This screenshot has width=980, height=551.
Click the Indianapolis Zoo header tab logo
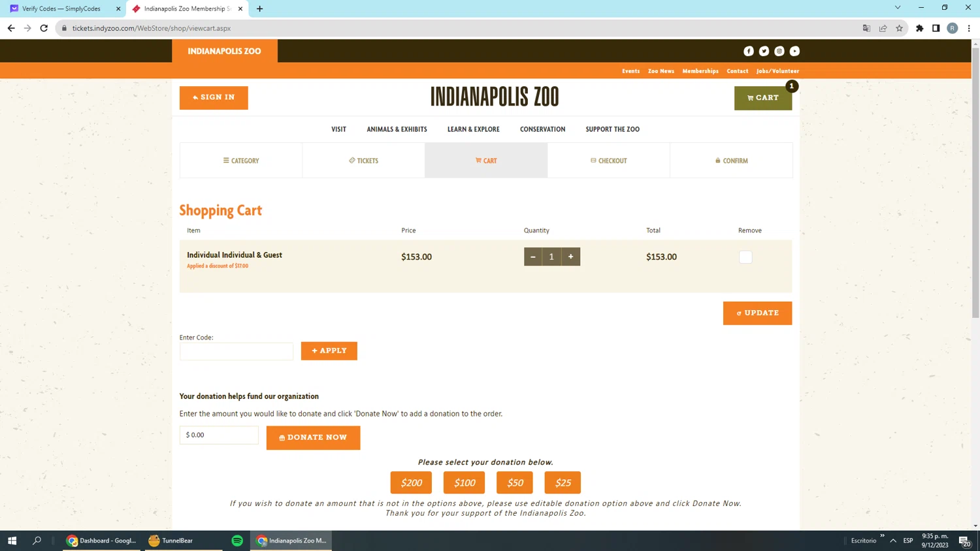tap(225, 51)
